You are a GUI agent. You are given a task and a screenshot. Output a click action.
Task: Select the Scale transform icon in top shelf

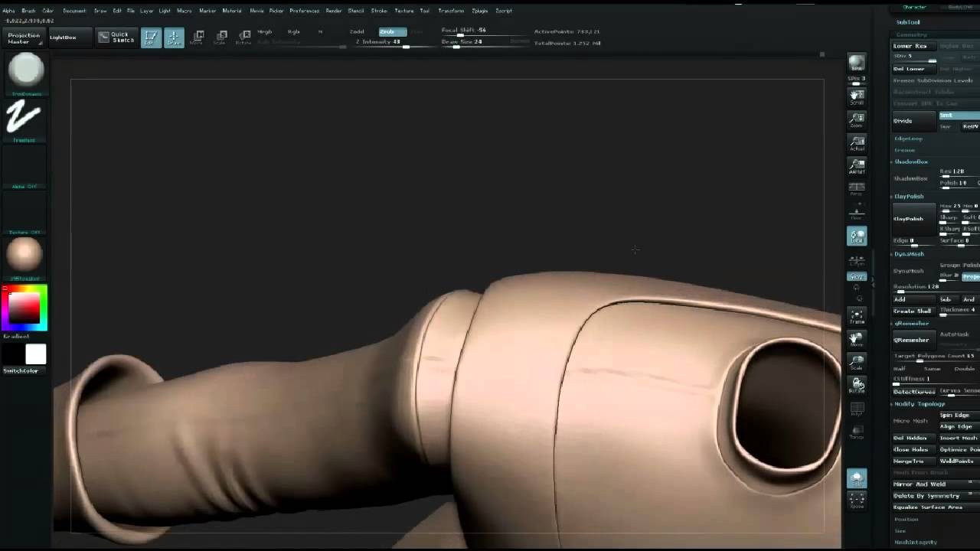(x=220, y=37)
